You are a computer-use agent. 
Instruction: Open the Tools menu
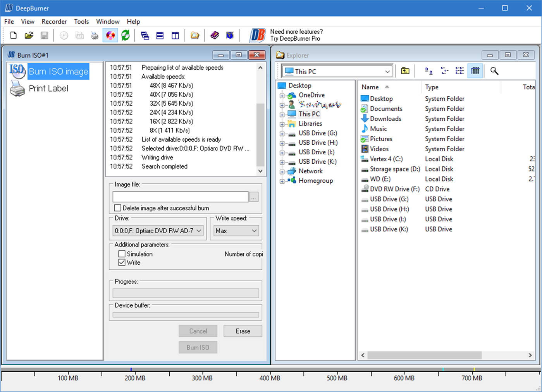coord(81,22)
